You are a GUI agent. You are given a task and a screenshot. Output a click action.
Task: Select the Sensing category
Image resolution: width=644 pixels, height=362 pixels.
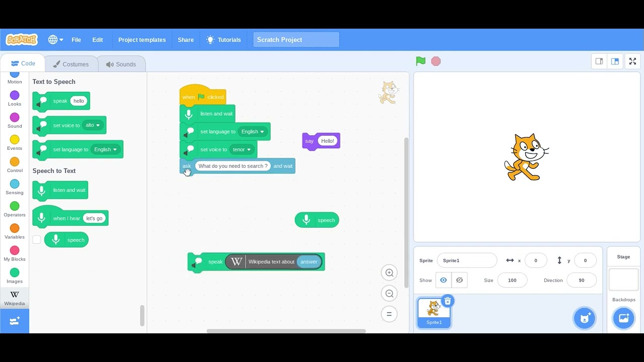pos(15,187)
